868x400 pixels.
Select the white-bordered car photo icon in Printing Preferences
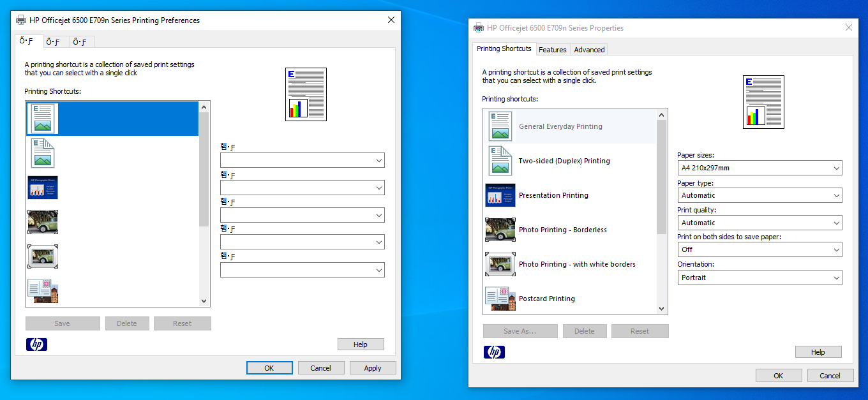[x=43, y=256]
